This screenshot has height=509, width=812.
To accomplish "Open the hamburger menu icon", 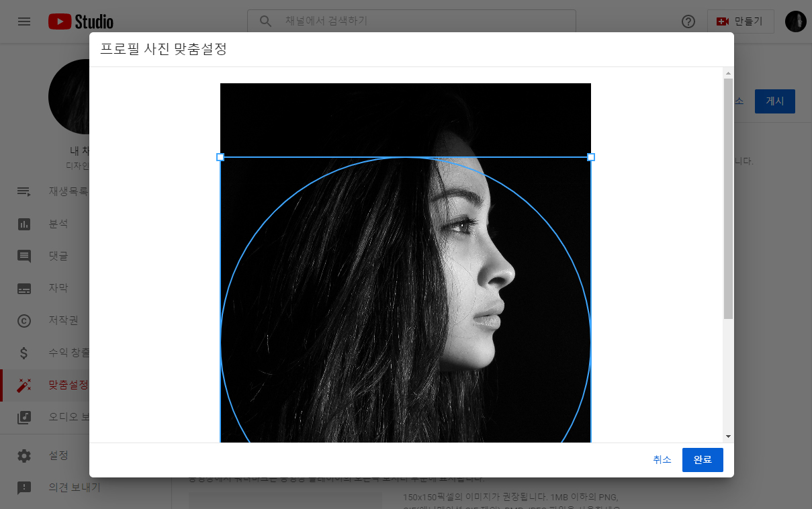I will 24,21.
